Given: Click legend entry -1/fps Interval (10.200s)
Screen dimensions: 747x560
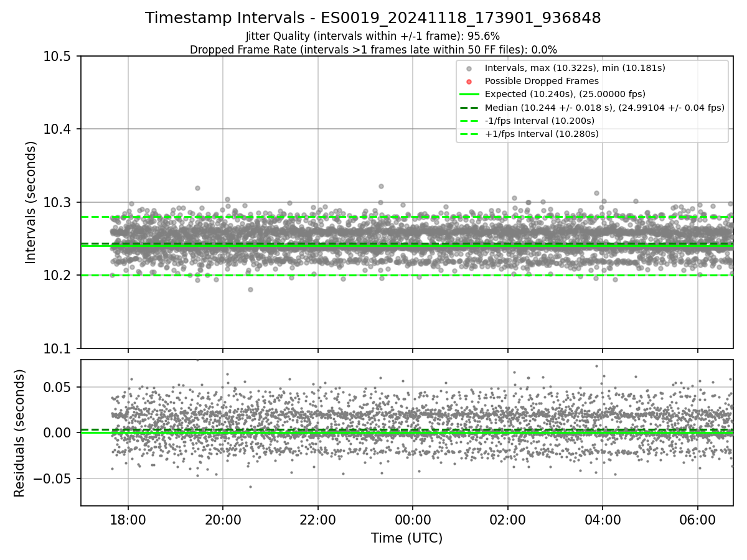Looking at the screenshot, I should click(x=539, y=121).
